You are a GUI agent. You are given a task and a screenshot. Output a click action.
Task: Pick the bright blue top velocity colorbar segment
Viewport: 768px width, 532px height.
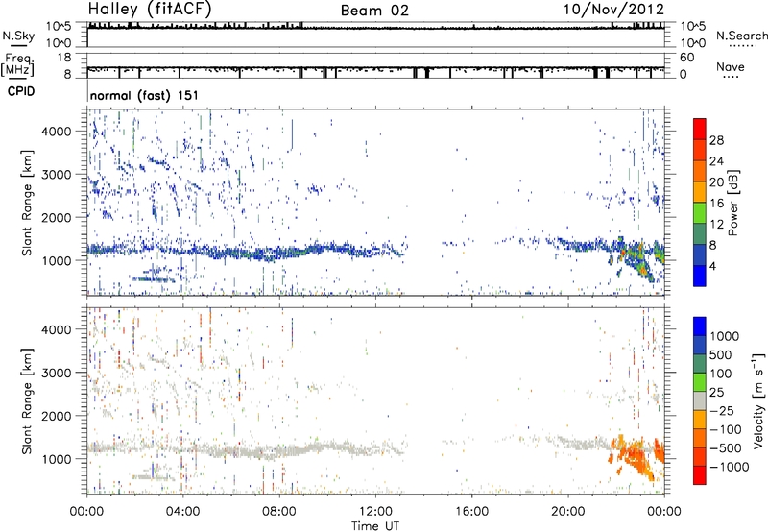[700, 326]
